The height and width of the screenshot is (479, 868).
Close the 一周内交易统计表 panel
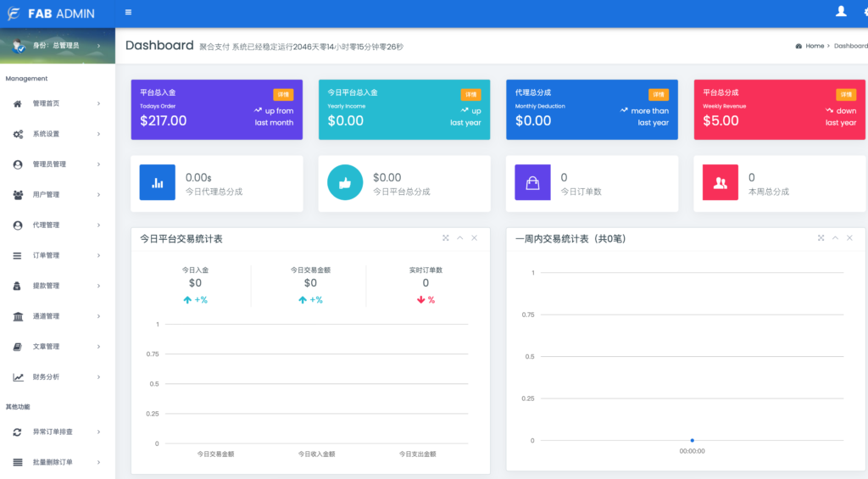pyautogui.click(x=849, y=238)
